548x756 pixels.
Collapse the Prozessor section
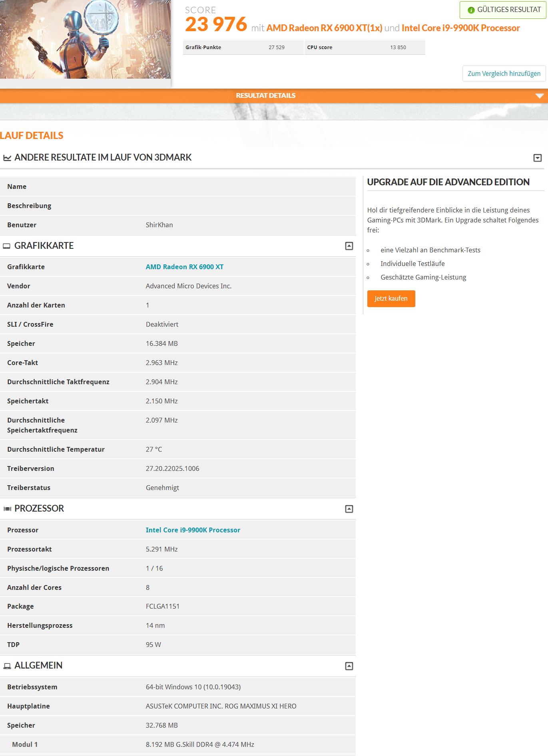pyautogui.click(x=349, y=509)
